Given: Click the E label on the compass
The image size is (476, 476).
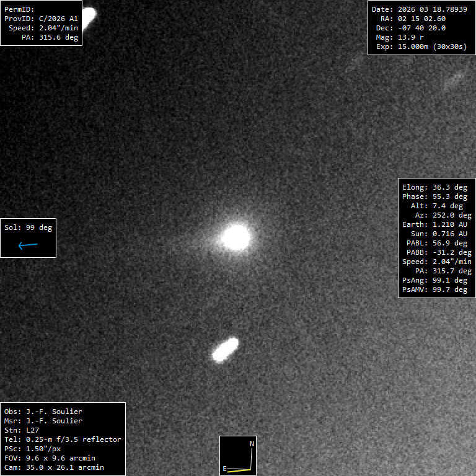Looking at the screenshot, I should pyautogui.click(x=224, y=469).
